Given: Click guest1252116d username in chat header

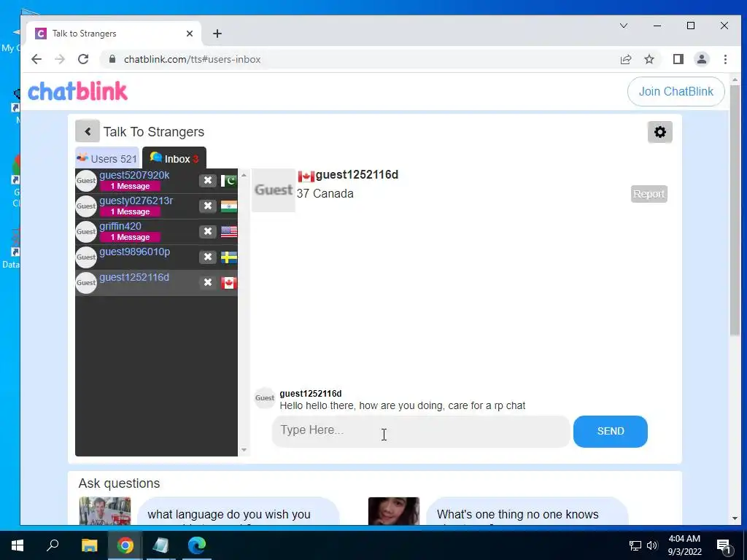Looking at the screenshot, I should point(357,175).
